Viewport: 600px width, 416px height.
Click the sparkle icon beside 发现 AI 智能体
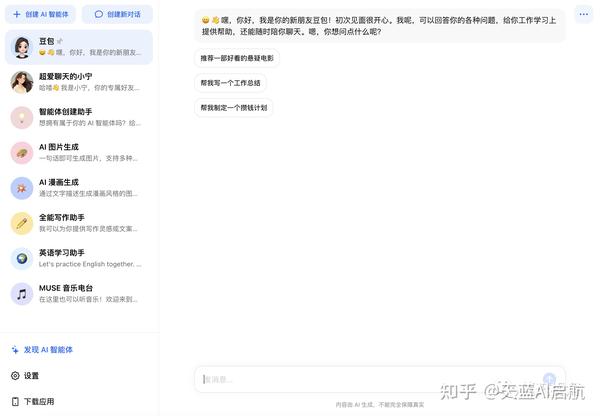click(15, 349)
